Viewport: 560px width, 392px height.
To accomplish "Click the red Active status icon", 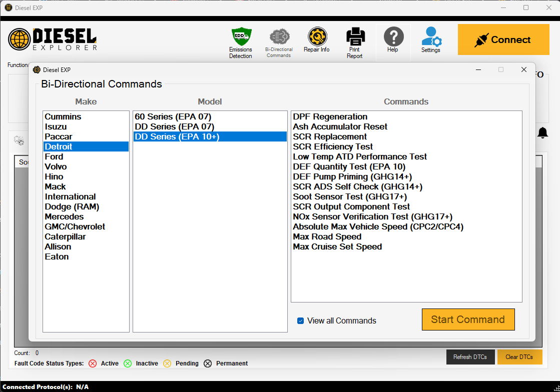I will (93, 363).
